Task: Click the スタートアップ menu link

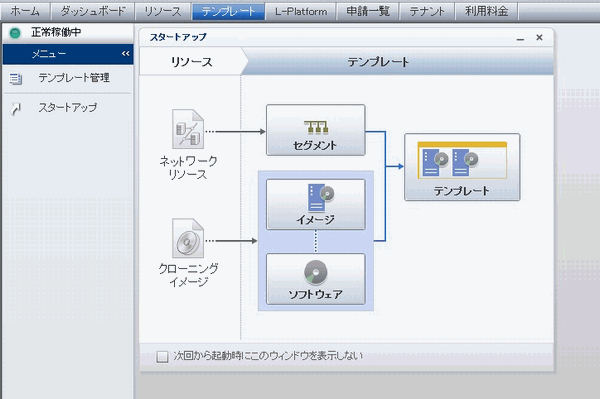Action: pos(68,107)
